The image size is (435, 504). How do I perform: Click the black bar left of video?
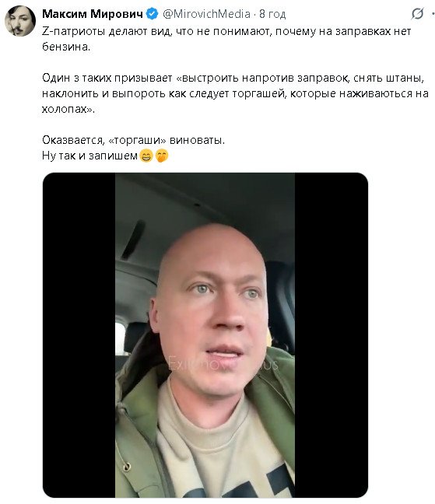pyautogui.click(x=79, y=335)
